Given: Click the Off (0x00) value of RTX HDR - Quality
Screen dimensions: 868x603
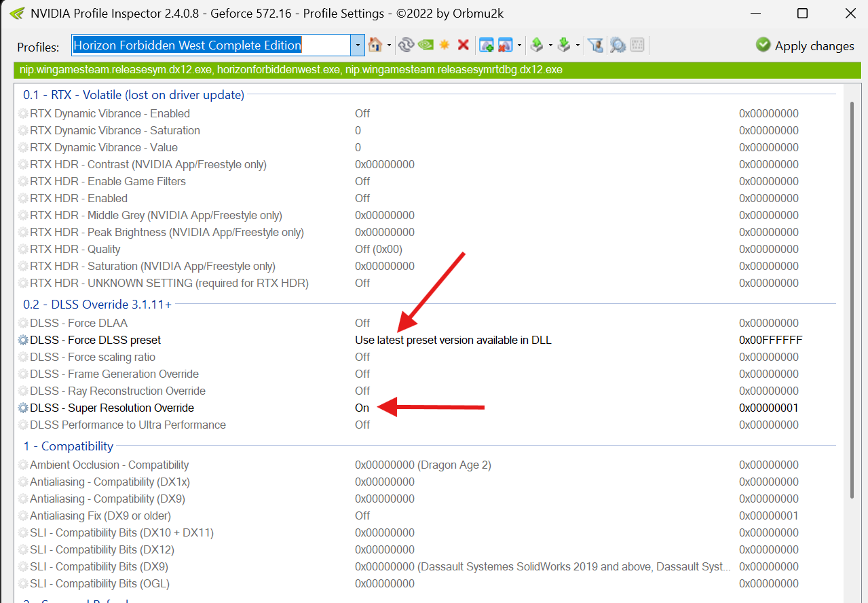Looking at the screenshot, I should pos(379,249).
